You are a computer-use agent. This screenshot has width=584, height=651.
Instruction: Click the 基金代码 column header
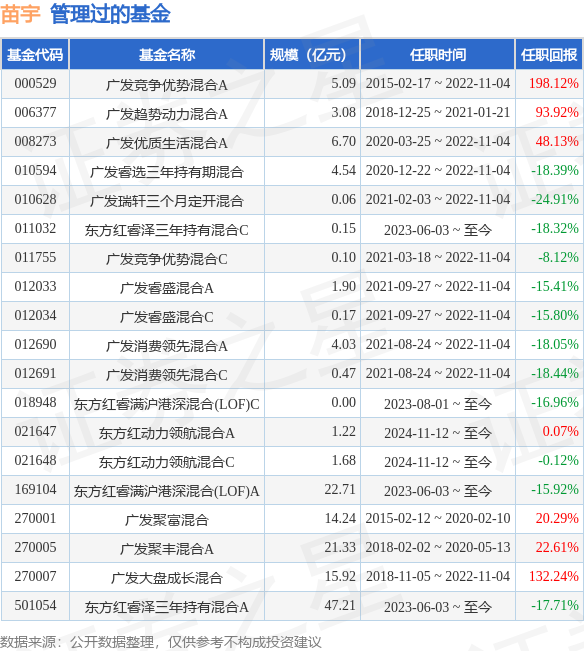click(35, 54)
